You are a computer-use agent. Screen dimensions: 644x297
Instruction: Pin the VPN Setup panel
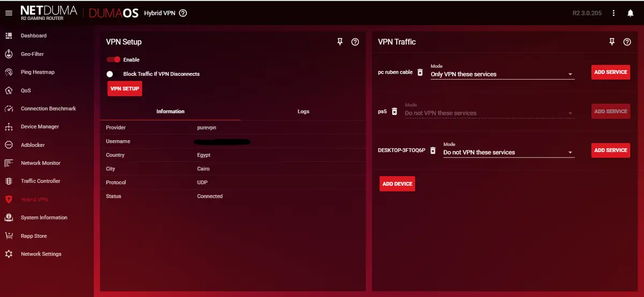coord(340,42)
